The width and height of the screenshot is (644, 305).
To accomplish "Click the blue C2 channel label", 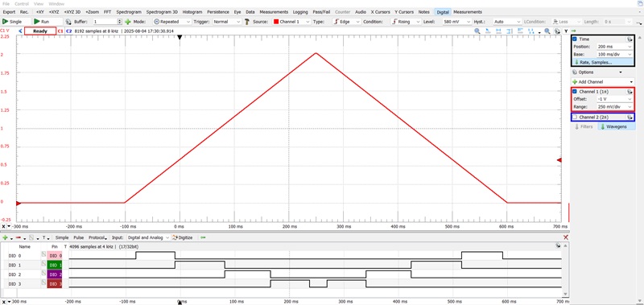I will pyautogui.click(x=68, y=31).
